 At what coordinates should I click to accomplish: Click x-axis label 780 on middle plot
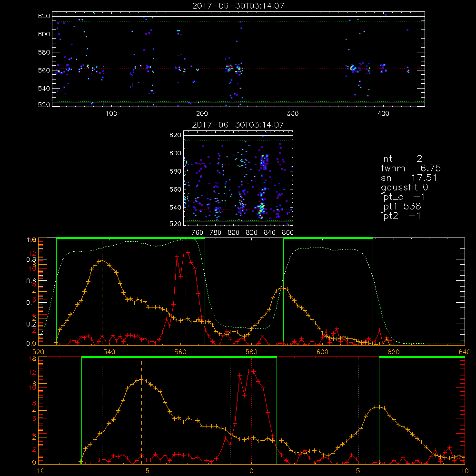click(x=216, y=233)
